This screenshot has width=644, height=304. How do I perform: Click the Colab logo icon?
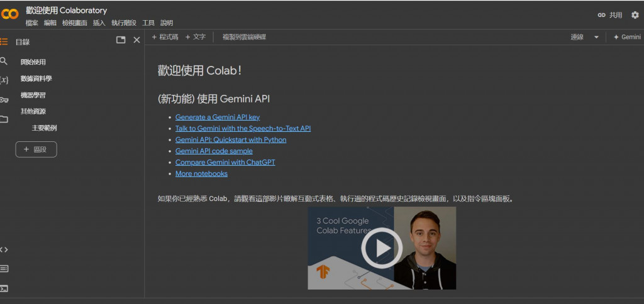pos(9,14)
